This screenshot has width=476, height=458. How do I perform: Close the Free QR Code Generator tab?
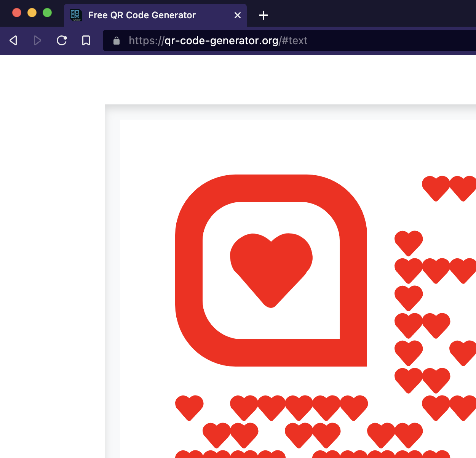click(238, 15)
